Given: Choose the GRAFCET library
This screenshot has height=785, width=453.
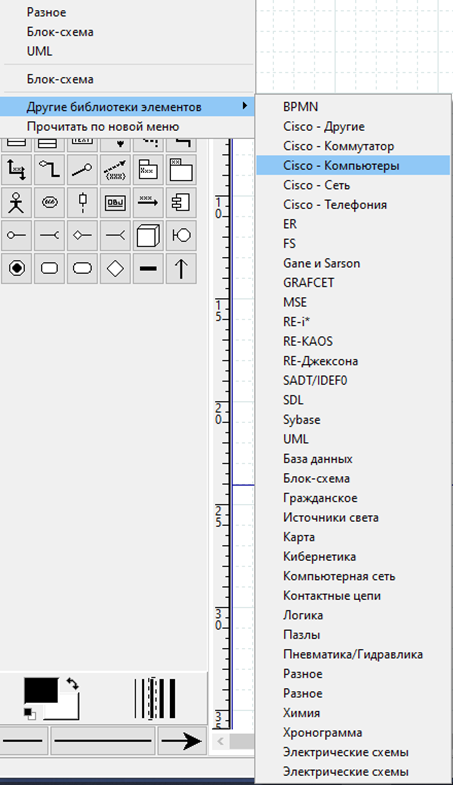Looking at the screenshot, I should pos(353,282).
